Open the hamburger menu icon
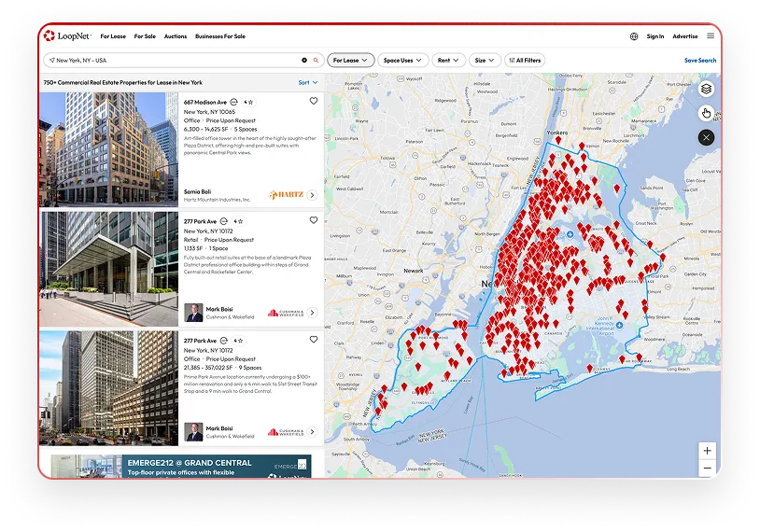The width and height of the screenshot is (760, 532). [711, 35]
